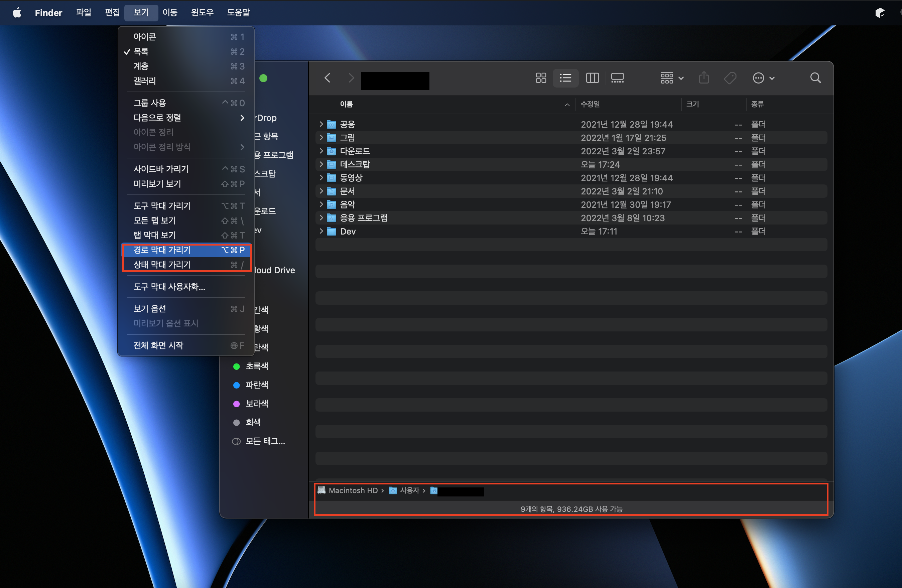902x588 pixels.
Task: Switch to icon view in Finder toolbar
Action: 541,78
